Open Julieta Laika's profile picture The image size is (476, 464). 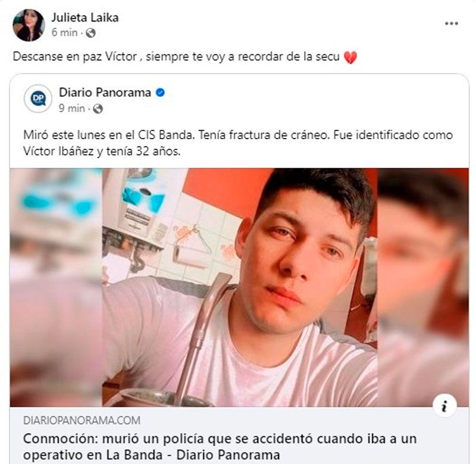(x=29, y=25)
